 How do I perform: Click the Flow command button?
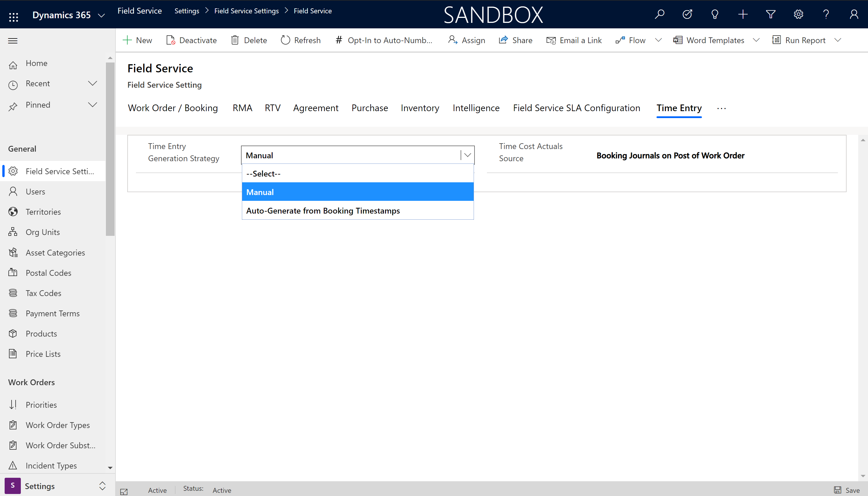click(x=631, y=40)
